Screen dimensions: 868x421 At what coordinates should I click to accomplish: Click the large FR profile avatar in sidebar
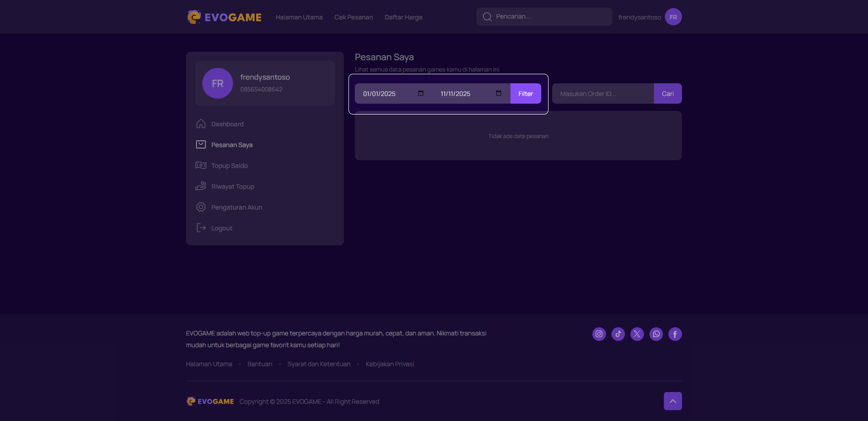(218, 83)
